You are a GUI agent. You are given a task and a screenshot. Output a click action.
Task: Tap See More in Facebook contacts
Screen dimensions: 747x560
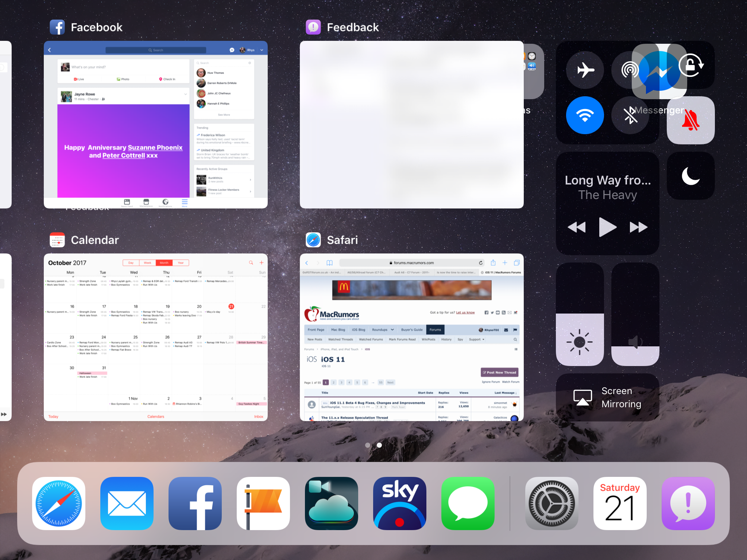point(224,115)
